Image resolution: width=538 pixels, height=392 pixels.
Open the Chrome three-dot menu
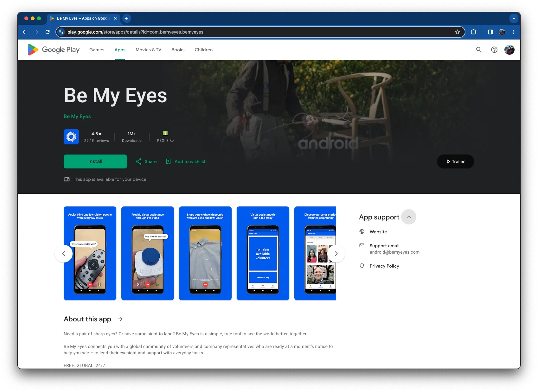[x=513, y=32]
